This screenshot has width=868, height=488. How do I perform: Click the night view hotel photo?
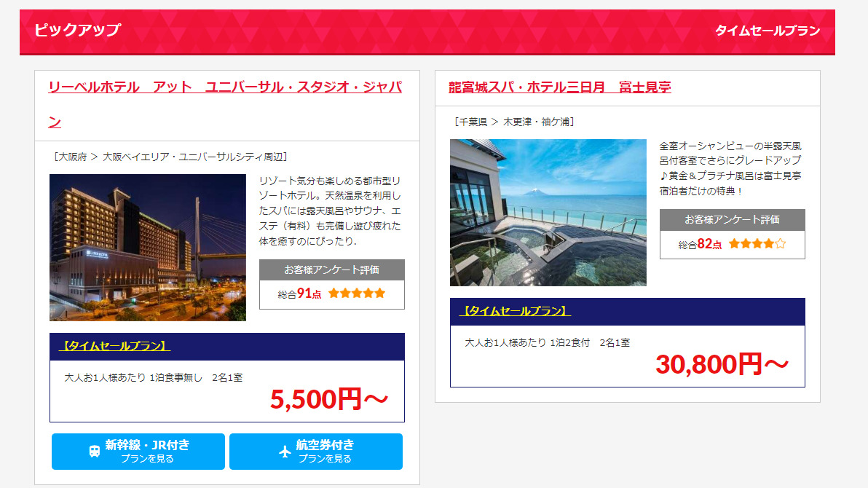click(x=148, y=248)
